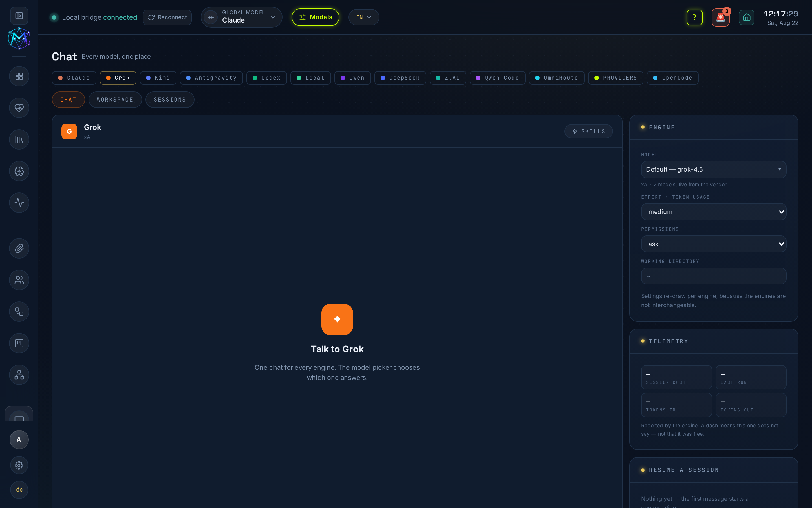The height and width of the screenshot is (508, 812).
Task: Open the Permissions dropdown set to ask
Action: tap(714, 244)
